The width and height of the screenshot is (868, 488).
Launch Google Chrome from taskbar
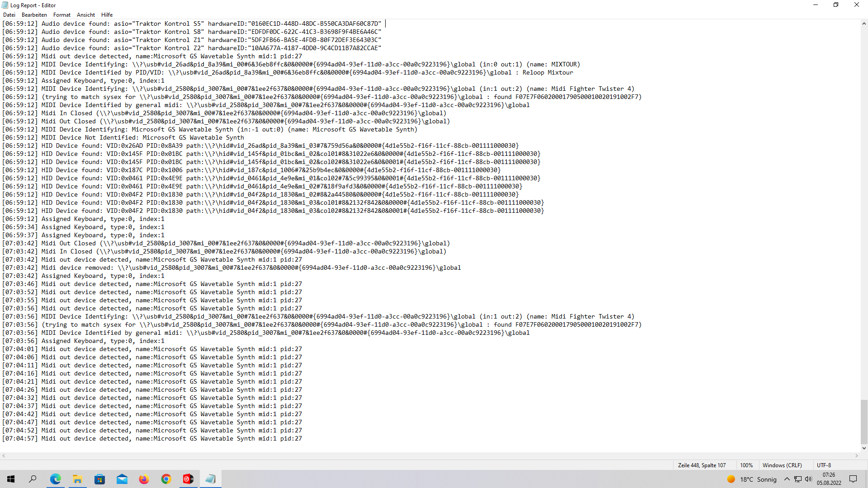[166, 479]
